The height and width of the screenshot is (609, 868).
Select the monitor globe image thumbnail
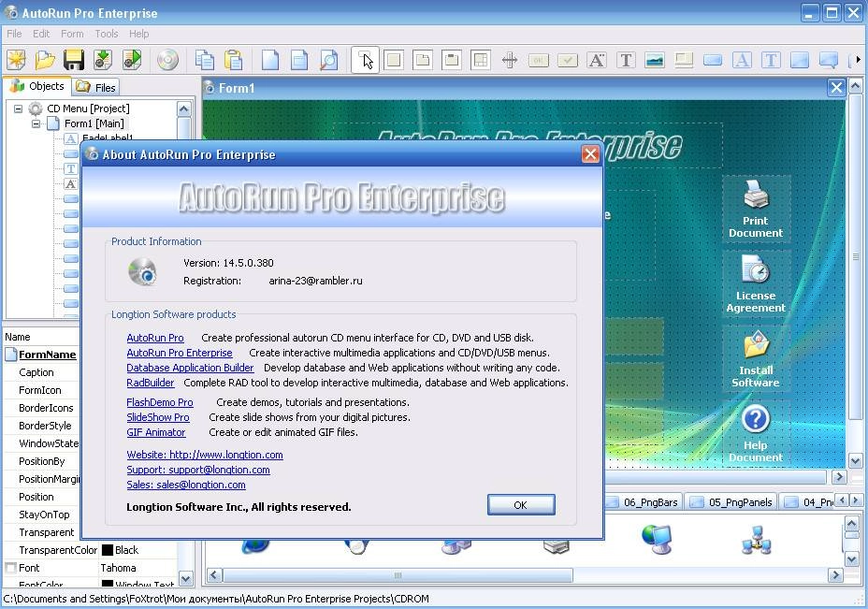tap(658, 540)
